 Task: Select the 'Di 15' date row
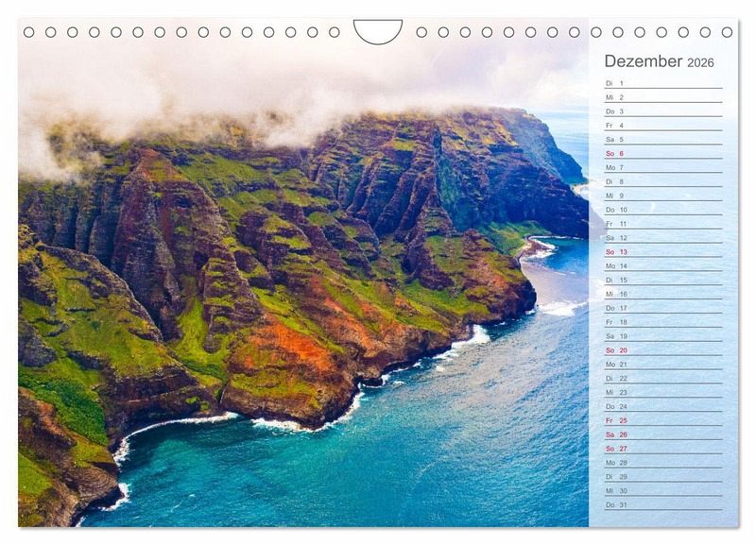tap(663, 280)
